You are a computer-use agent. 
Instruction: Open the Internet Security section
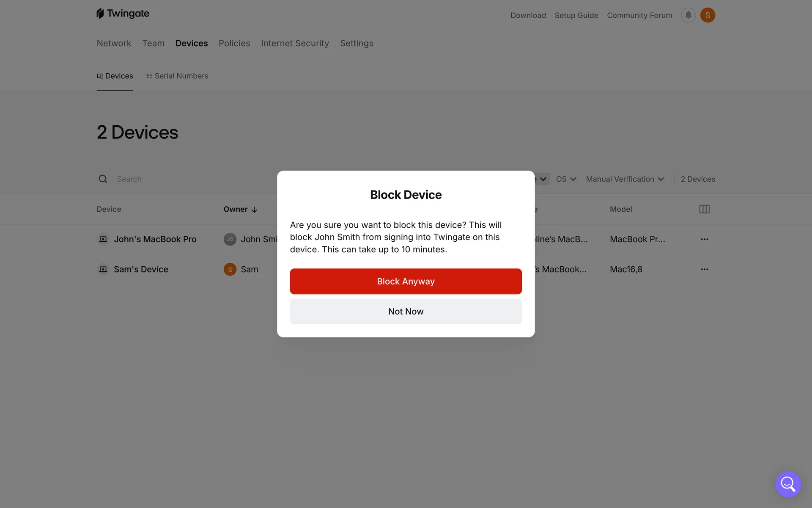click(x=295, y=43)
